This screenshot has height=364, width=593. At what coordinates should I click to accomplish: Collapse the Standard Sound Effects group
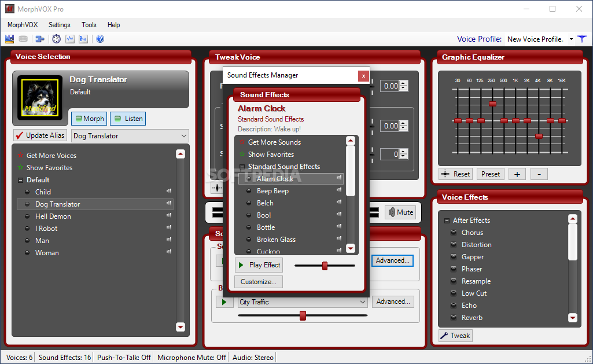[x=242, y=167]
